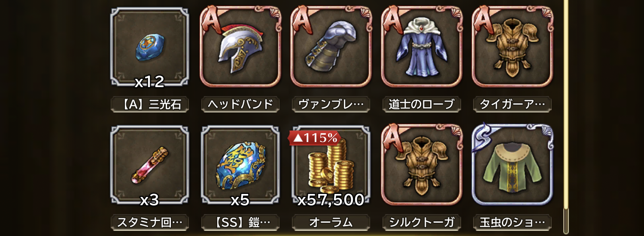Tap the オーラム name label

(x=331, y=222)
